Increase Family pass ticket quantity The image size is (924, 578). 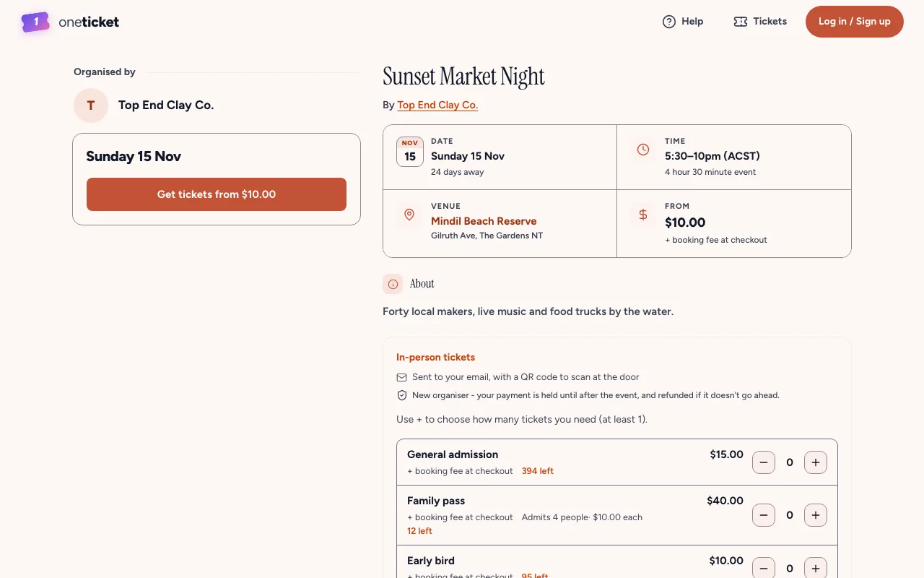(816, 515)
